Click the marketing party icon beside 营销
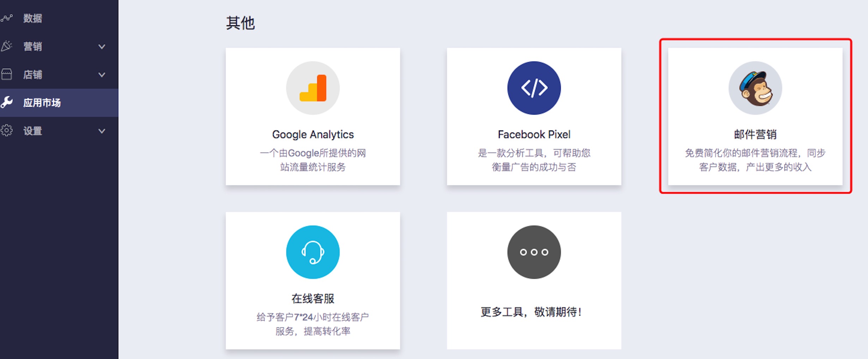The height and width of the screenshot is (359, 868). 6,46
